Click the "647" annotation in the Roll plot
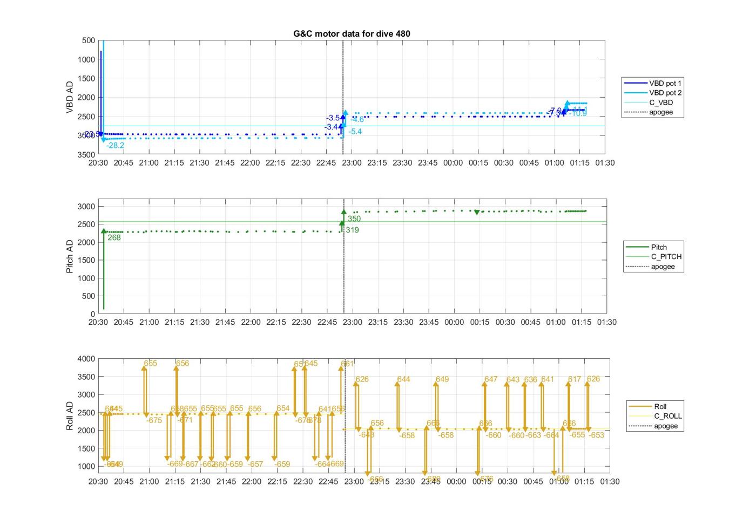756x532 pixels. [491, 379]
